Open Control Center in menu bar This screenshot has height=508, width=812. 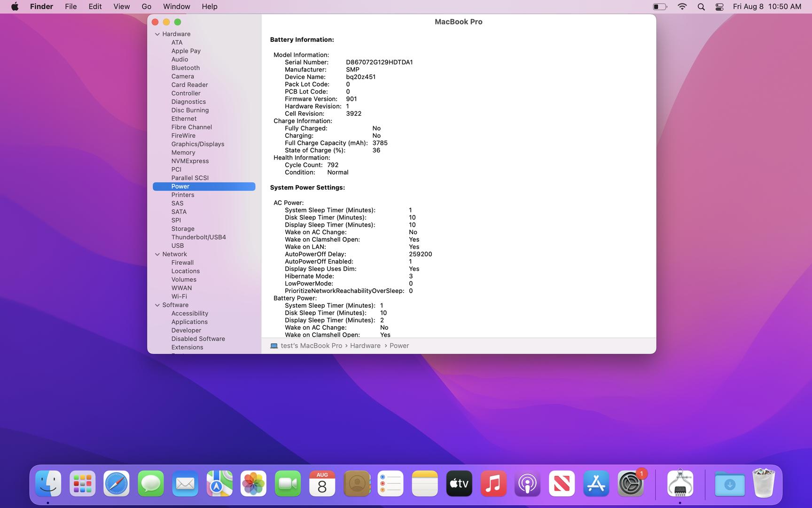[x=719, y=7]
